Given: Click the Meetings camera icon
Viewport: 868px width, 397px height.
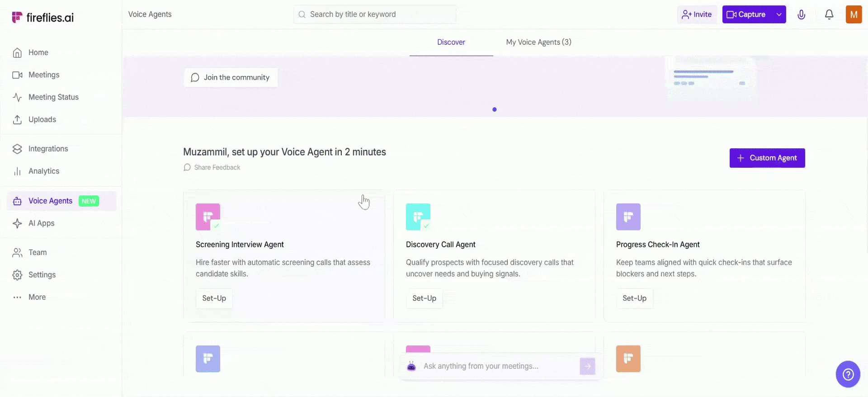Looking at the screenshot, I should click(x=17, y=75).
